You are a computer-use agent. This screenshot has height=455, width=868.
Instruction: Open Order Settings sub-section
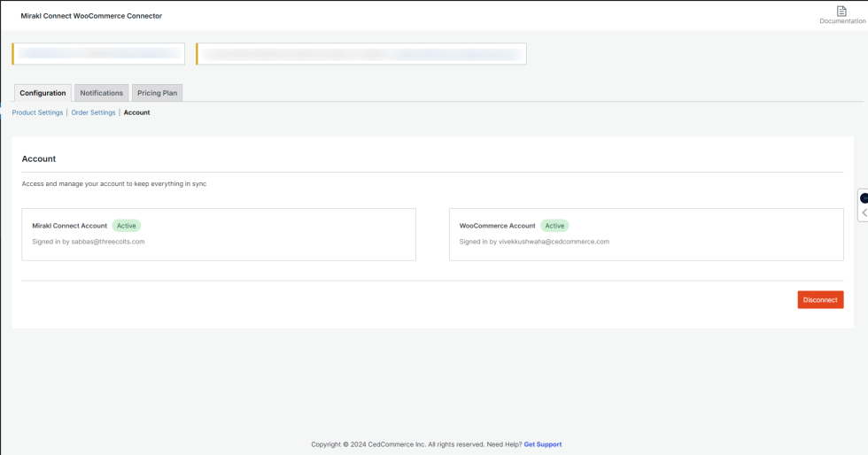point(93,112)
